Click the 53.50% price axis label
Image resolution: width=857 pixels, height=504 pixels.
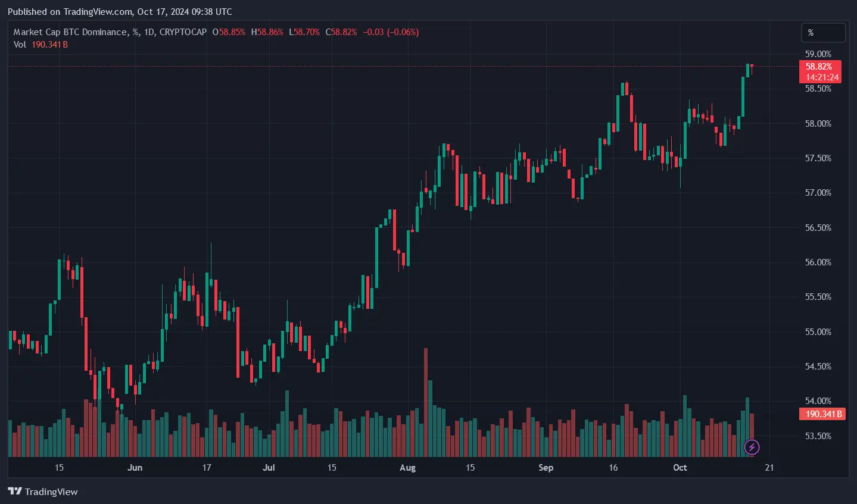818,436
